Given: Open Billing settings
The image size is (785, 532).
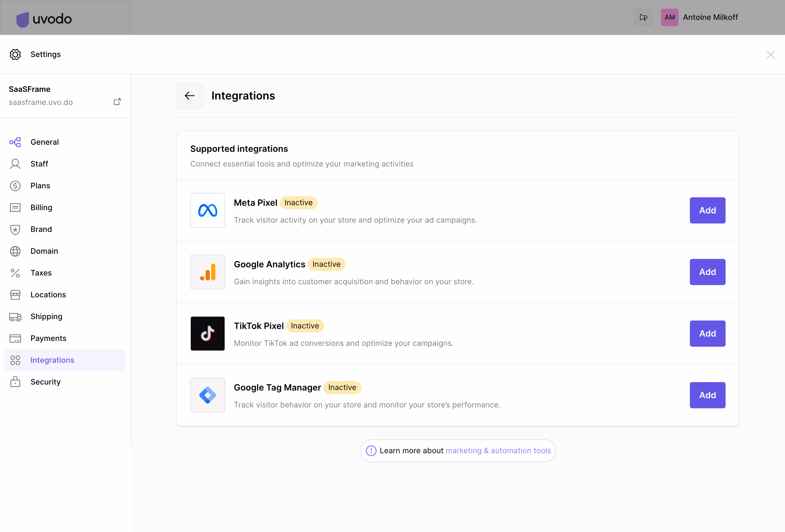Looking at the screenshot, I should [x=65, y=207].
